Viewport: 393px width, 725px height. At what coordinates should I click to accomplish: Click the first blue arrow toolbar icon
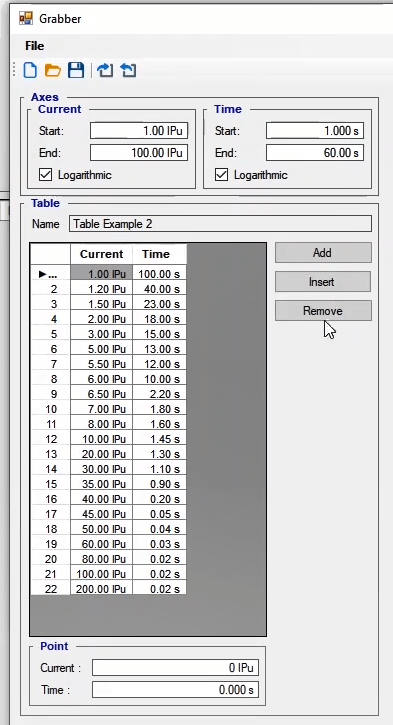coord(105,70)
